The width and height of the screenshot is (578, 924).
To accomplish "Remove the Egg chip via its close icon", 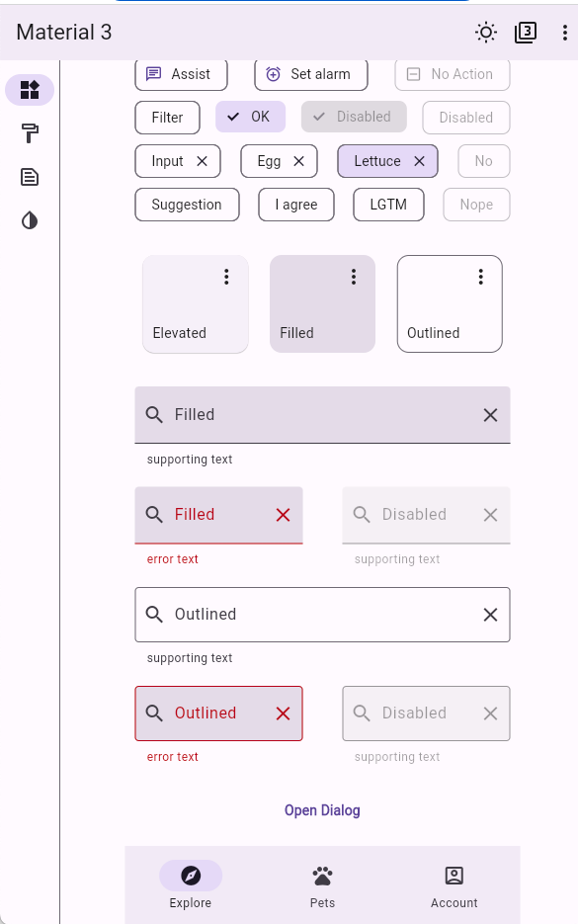I will [299, 161].
